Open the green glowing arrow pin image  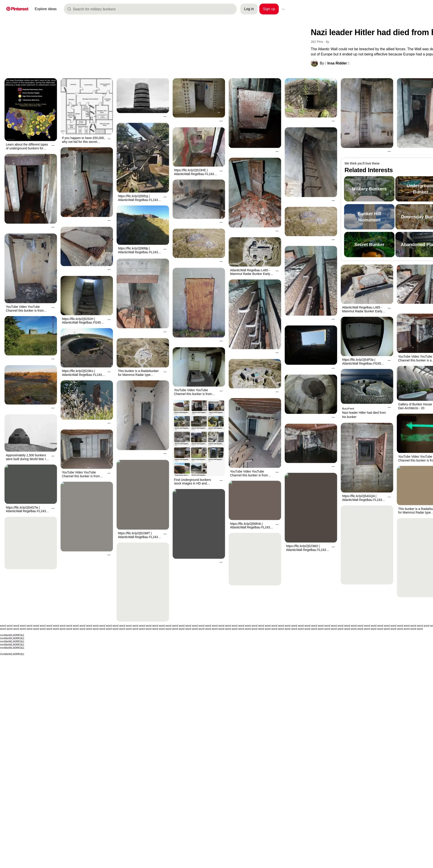point(415,433)
